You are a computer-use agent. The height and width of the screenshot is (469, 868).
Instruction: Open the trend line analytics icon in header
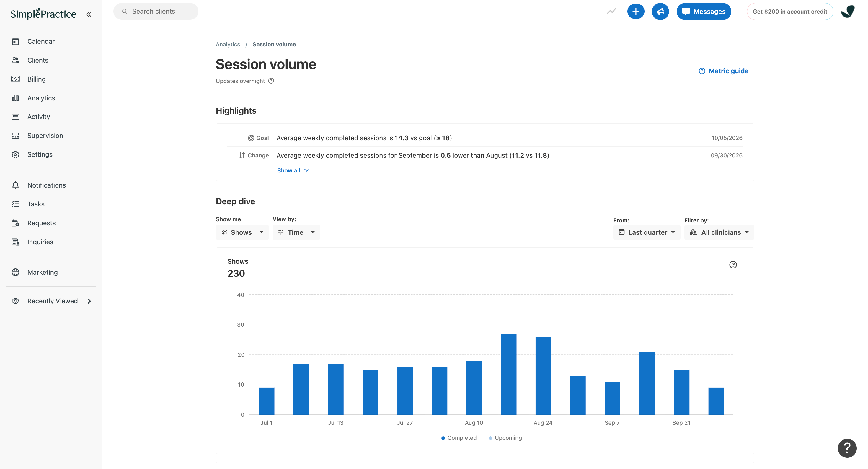coord(611,12)
